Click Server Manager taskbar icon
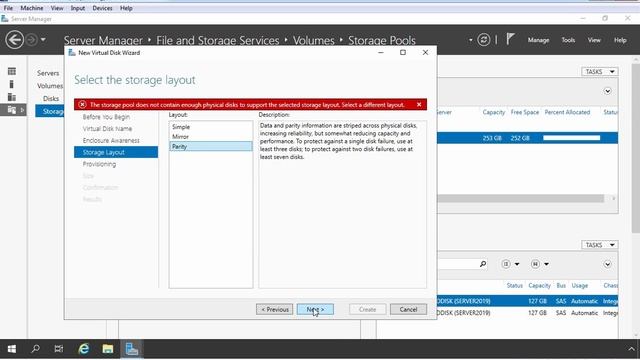640x360 pixels. (131, 349)
